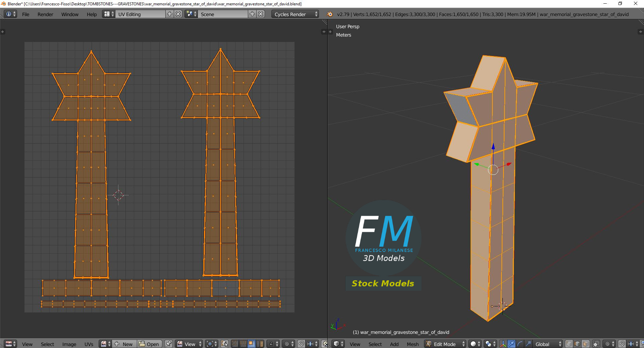Open the Mesh menu in 3D view
This screenshot has height=348, width=644.
tap(412, 344)
